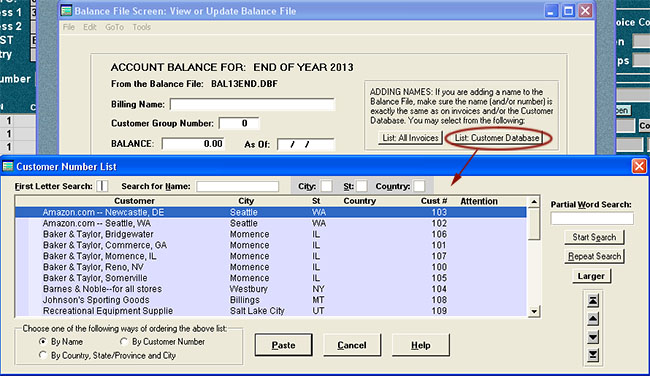Image resolution: width=650 pixels, height=376 pixels.
Task: Select Johnson's Sporting Goods row
Action: coord(271,300)
